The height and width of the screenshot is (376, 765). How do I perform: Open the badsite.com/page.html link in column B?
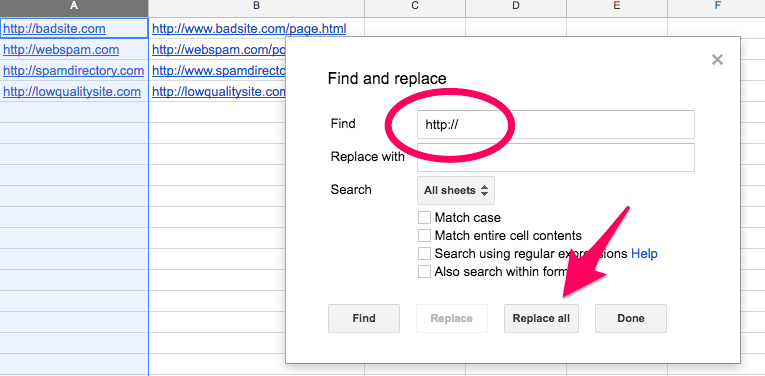[249, 29]
